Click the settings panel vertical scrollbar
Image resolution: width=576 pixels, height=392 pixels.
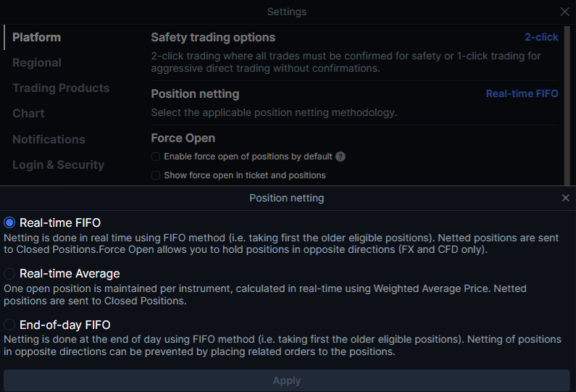point(567,105)
